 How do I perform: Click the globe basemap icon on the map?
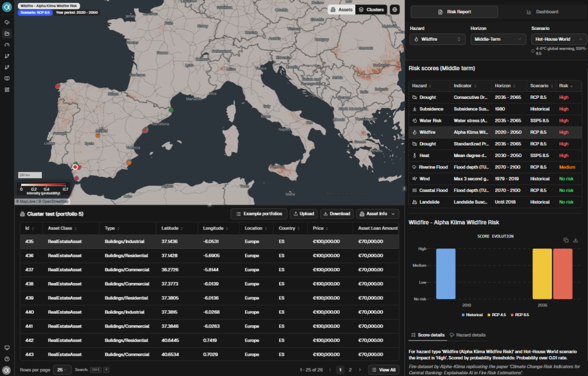point(394,10)
